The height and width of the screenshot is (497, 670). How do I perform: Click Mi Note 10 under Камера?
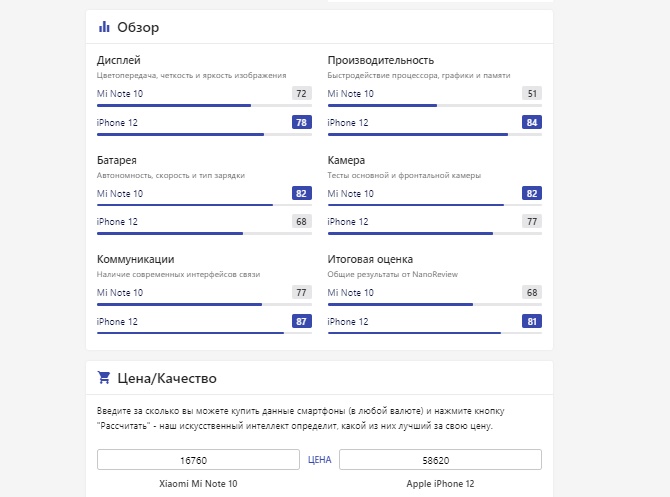tap(351, 194)
